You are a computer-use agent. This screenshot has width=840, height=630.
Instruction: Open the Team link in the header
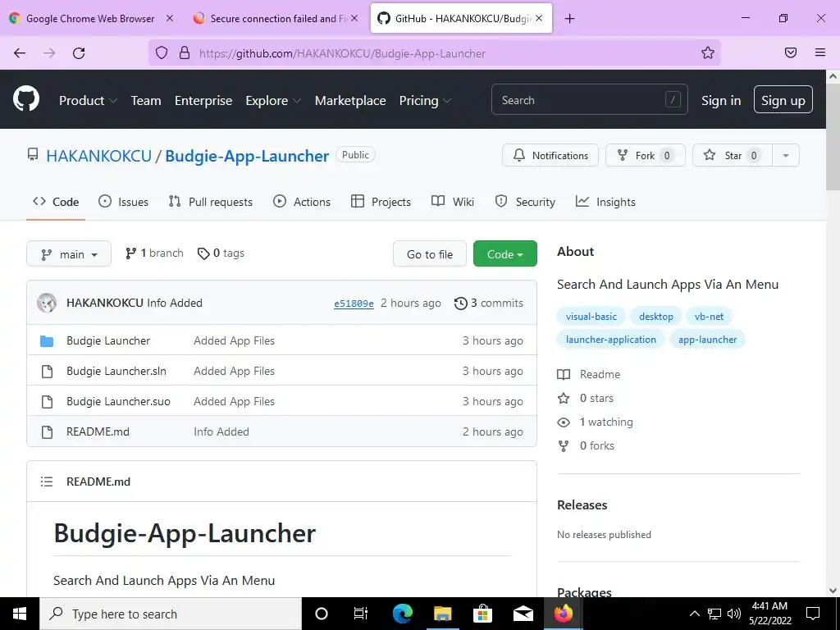tap(146, 101)
